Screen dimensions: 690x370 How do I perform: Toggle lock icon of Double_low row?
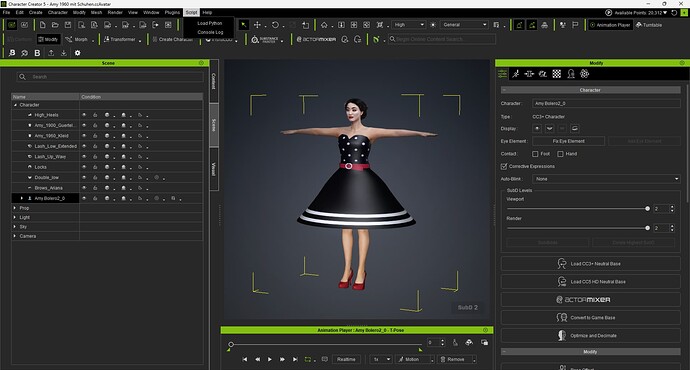point(95,177)
